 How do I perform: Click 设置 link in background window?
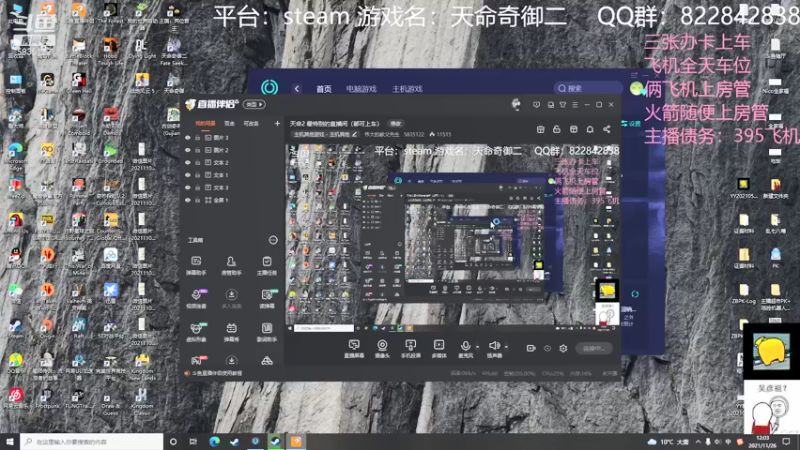(631, 123)
